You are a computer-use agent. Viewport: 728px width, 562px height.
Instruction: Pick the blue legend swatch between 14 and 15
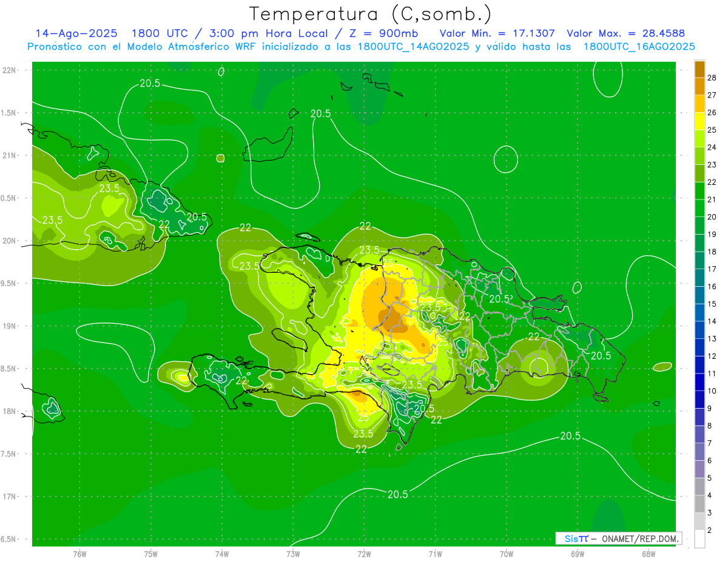[x=699, y=313]
